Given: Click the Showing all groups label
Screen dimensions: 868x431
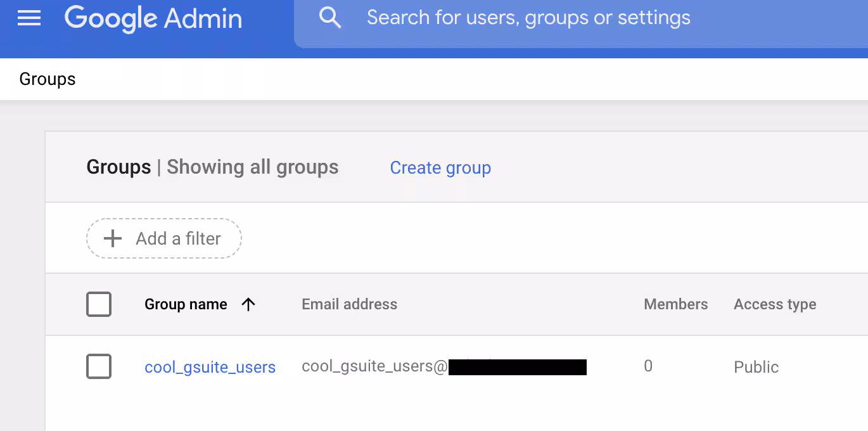Looking at the screenshot, I should [253, 167].
